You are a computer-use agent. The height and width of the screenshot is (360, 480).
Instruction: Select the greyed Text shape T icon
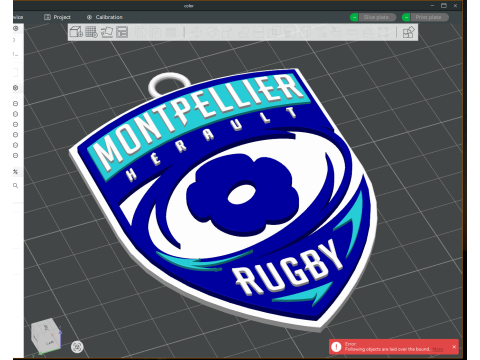tap(321, 32)
